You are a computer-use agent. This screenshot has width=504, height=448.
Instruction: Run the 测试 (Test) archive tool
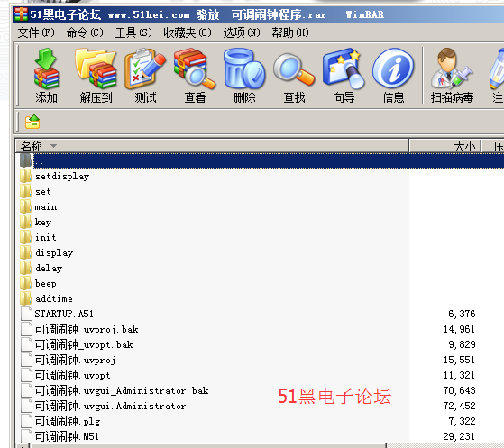point(145,76)
